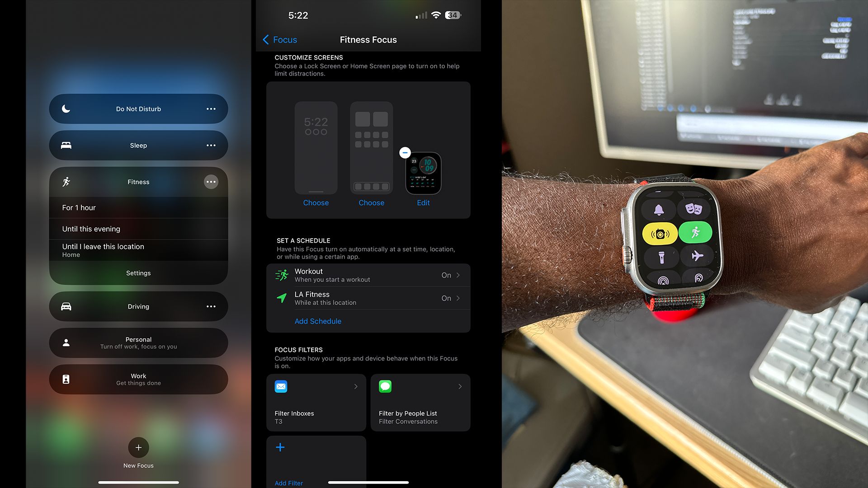This screenshot has height=488, width=868.
Task: Tap New Focus plus button
Action: tap(138, 447)
